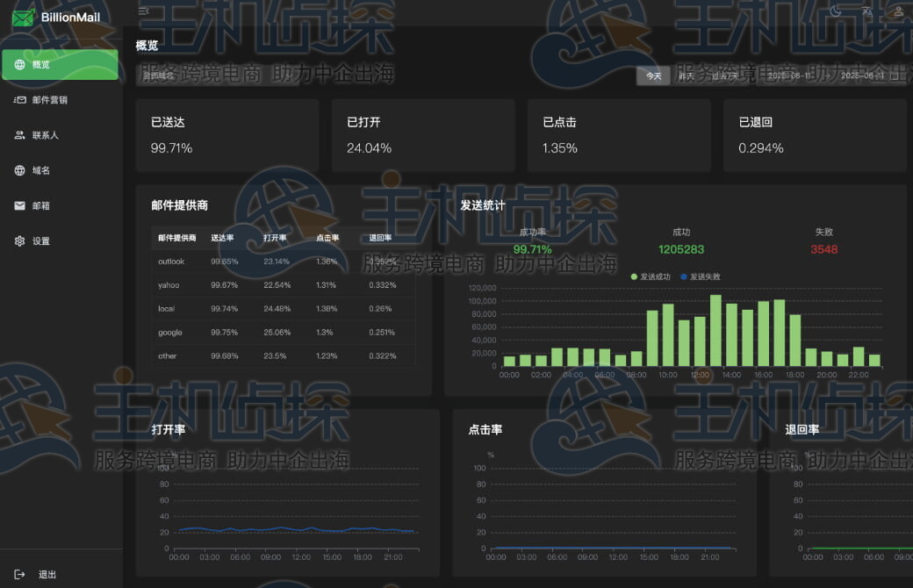Collapse the sidebar with the menu icon

[143, 11]
